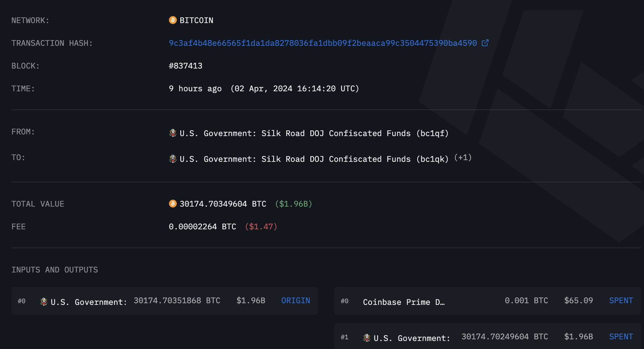The height and width of the screenshot is (349, 644).
Task: Click the seal icon in output #1
Action: pyautogui.click(x=367, y=338)
